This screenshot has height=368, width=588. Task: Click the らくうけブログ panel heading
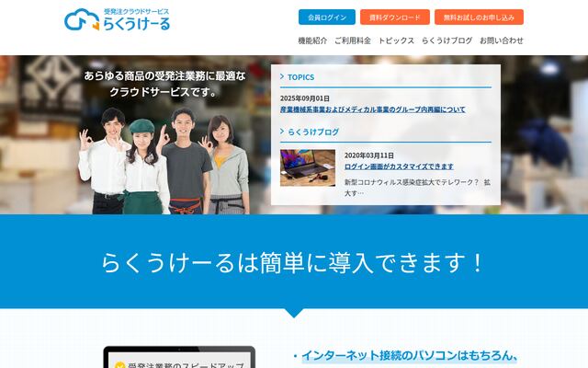pyautogui.click(x=313, y=132)
